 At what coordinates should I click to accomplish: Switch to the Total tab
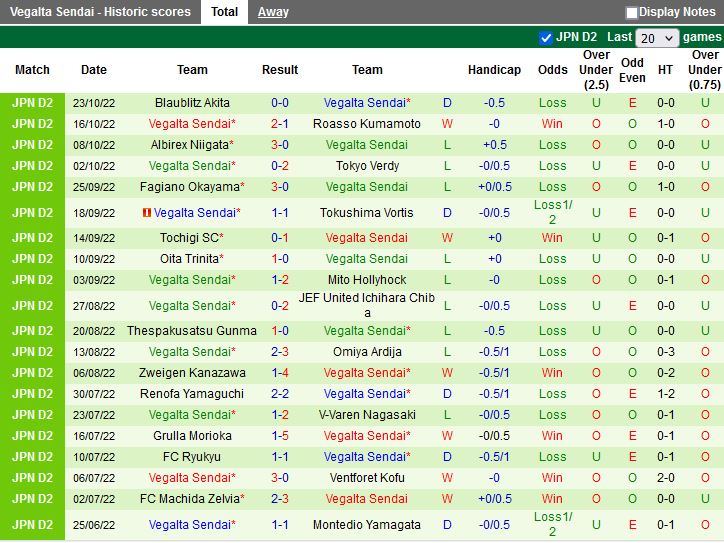224,12
